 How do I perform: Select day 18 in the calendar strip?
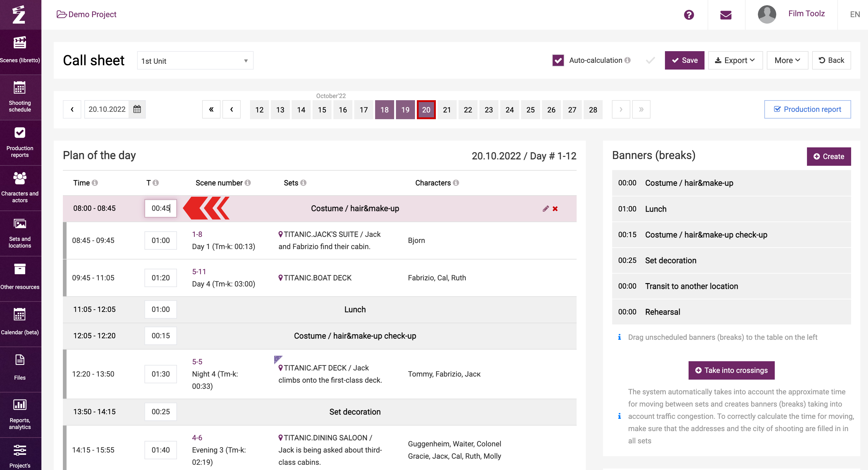click(384, 109)
